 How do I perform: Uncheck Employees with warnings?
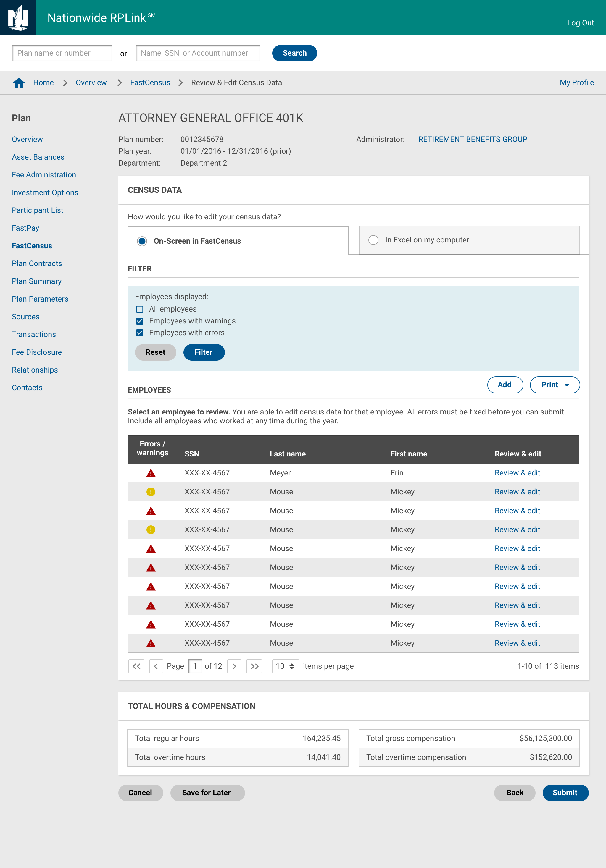tap(140, 321)
